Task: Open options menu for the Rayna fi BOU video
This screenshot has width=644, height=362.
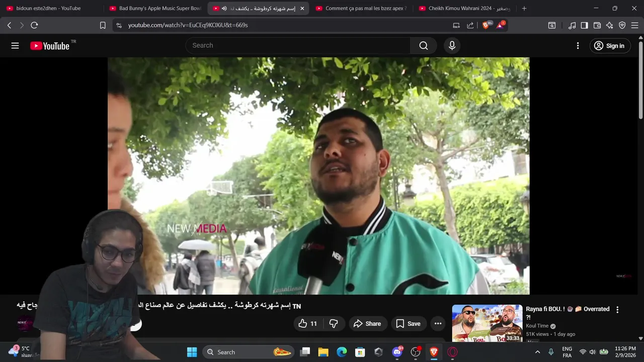Action: click(617, 310)
